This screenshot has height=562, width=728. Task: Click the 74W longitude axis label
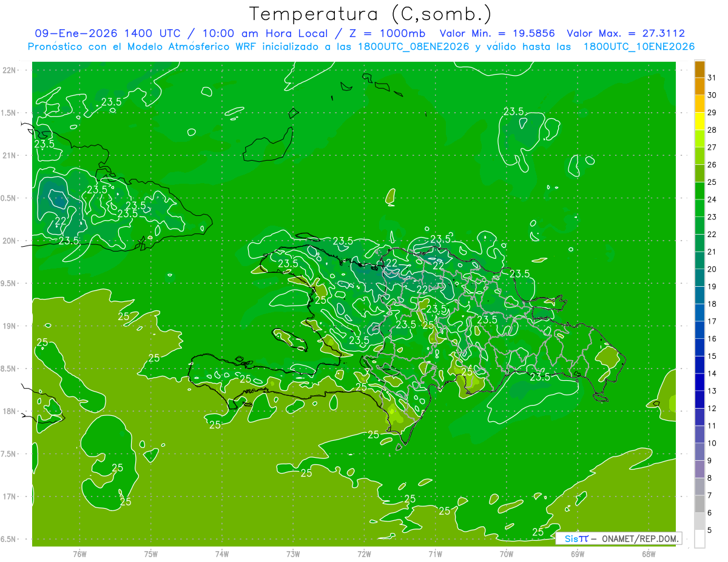[x=222, y=554]
